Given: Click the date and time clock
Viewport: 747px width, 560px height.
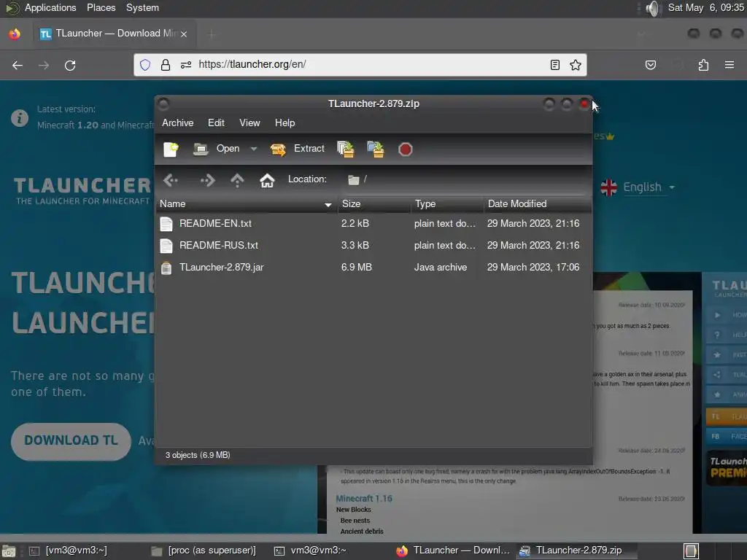Looking at the screenshot, I should point(705,7).
